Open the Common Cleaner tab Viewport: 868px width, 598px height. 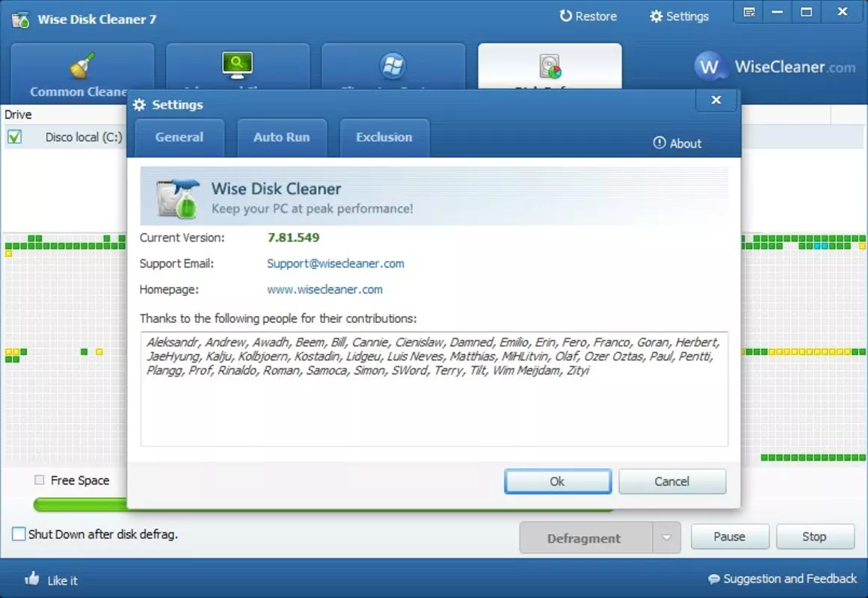pyautogui.click(x=82, y=73)
